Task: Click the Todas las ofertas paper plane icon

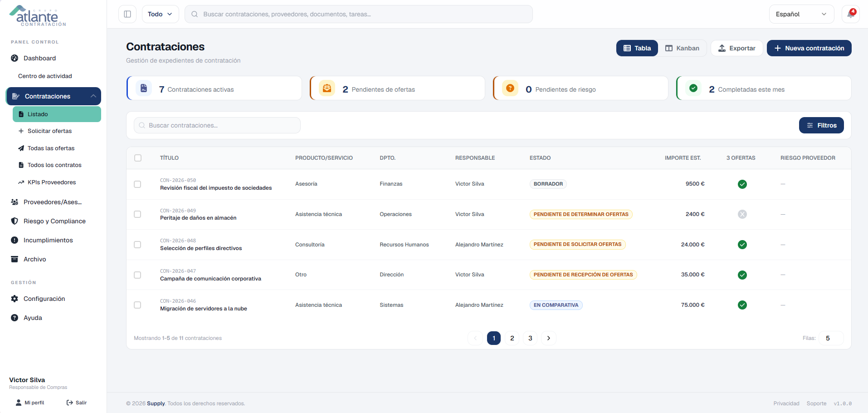Action: click(21, 148)
